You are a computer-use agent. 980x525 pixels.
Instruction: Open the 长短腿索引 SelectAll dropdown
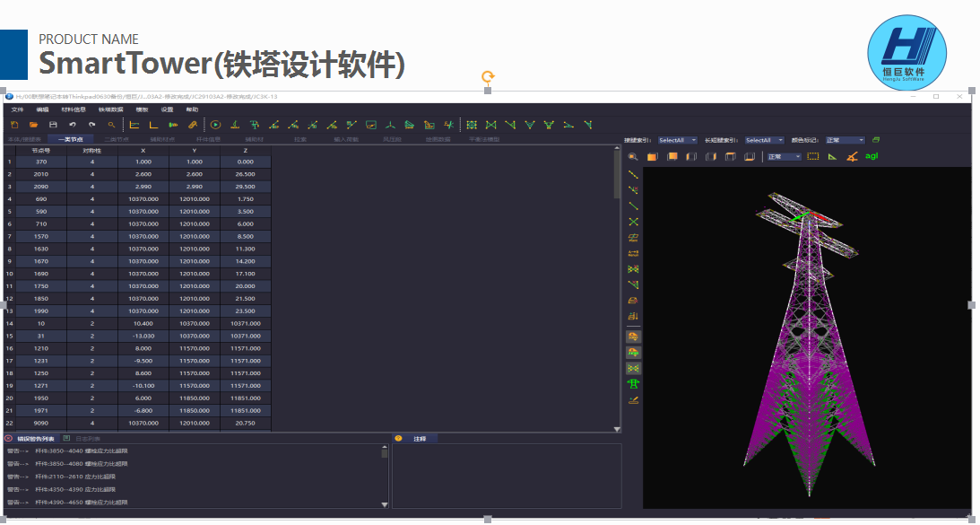tap(764, 140)
